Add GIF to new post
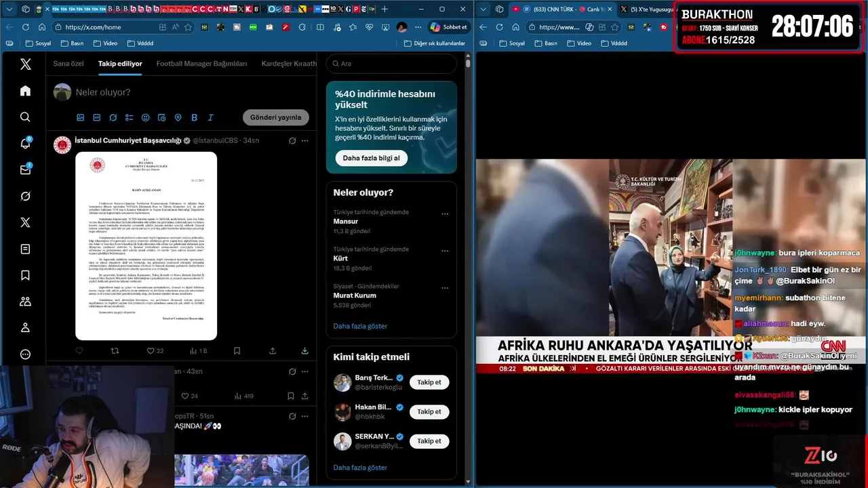This screenshot has height=488, width=868. pyautogui.click(x=96, y=117)
